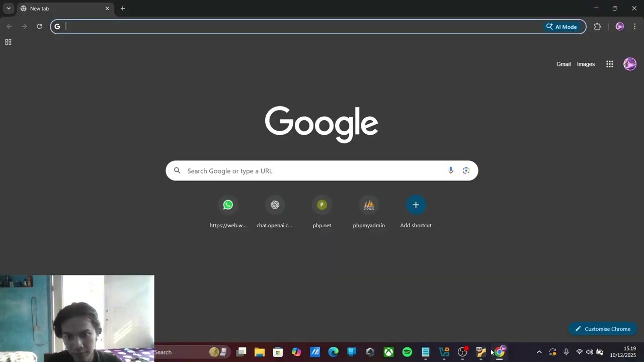Start voice search with the microphone icon

[x=451, y=170]
